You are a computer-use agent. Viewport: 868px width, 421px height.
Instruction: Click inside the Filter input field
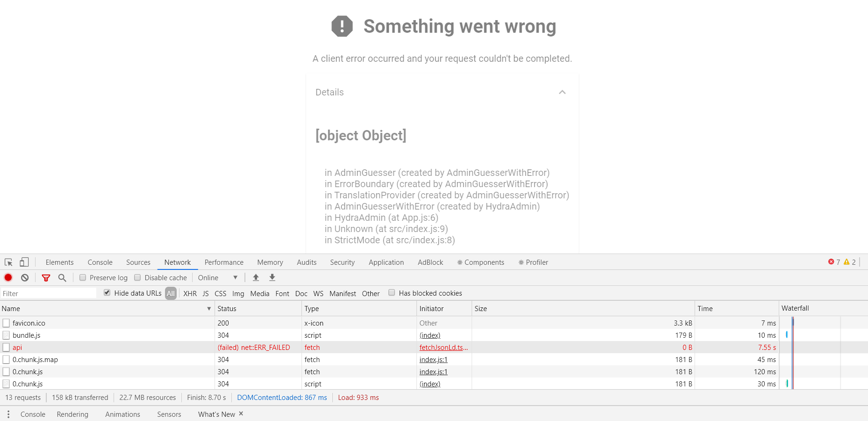point(47,293)
